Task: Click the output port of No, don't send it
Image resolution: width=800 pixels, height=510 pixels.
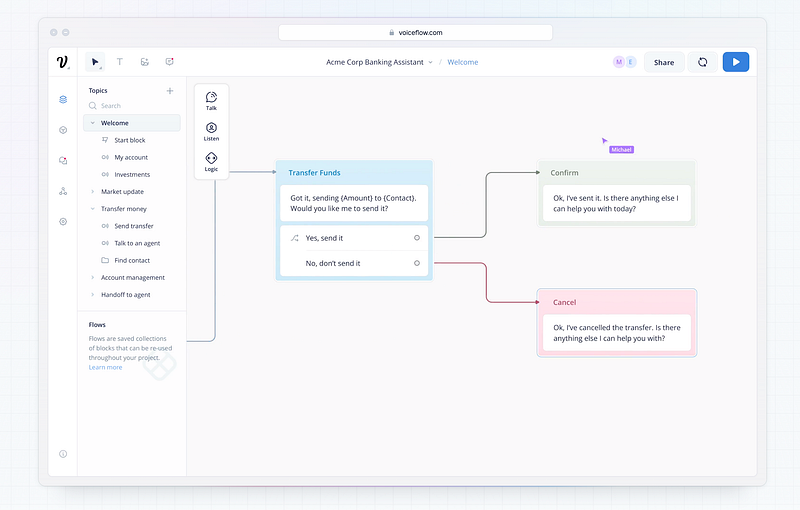Action: (x=417, y=263)
